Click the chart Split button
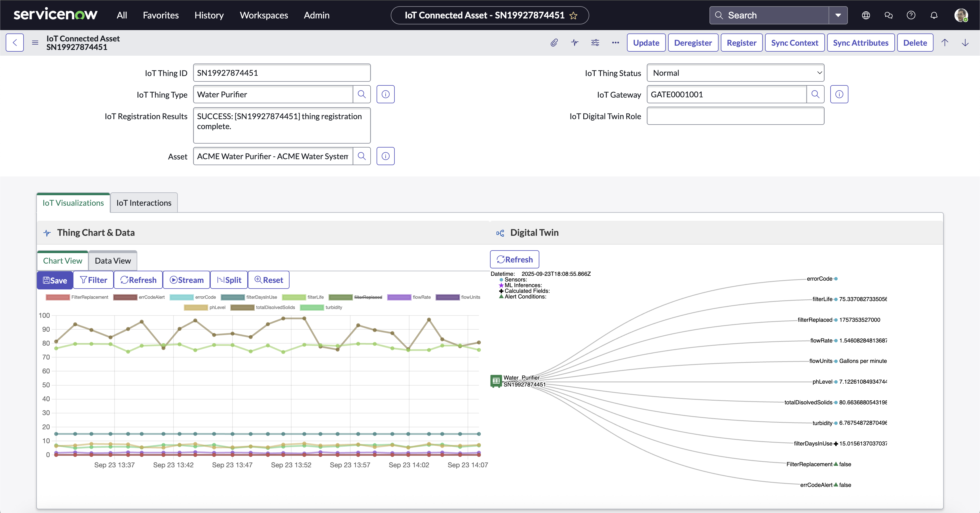The height and width of the screenshot is (513, 980). [229, 280]
